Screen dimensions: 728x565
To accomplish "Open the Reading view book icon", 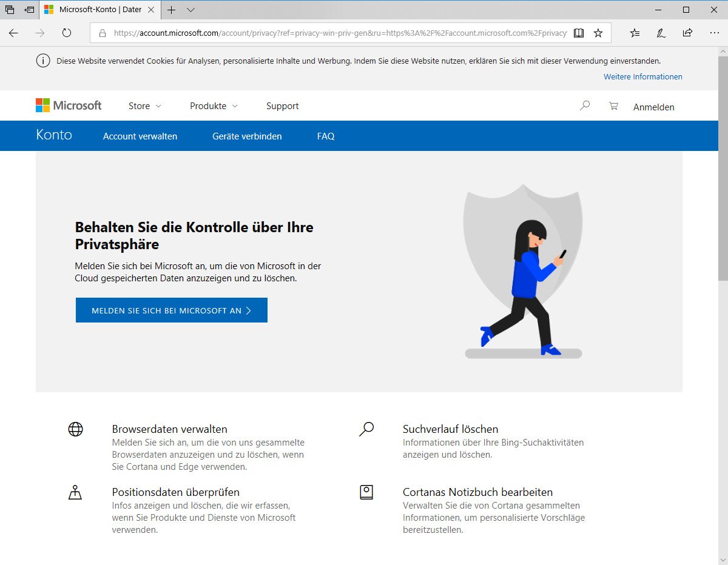I will click(579, 33).
